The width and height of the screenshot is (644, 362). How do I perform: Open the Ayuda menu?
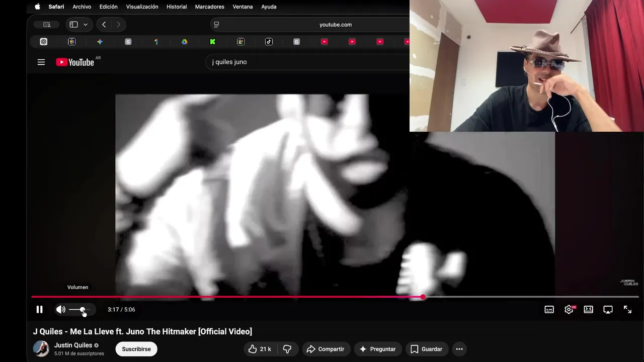pos(269,7)
